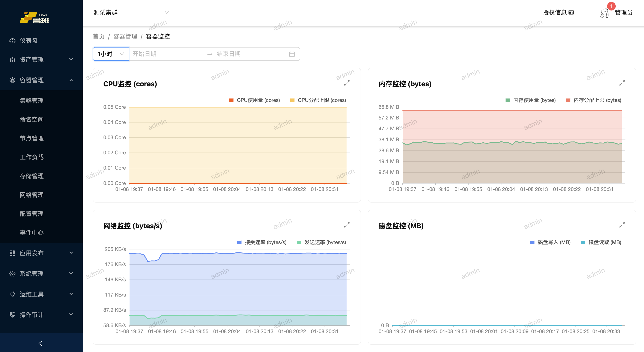Click the 磁盘写入 blue legend swatch
This screenshot has height=352, width=644.
coord(532,242)
